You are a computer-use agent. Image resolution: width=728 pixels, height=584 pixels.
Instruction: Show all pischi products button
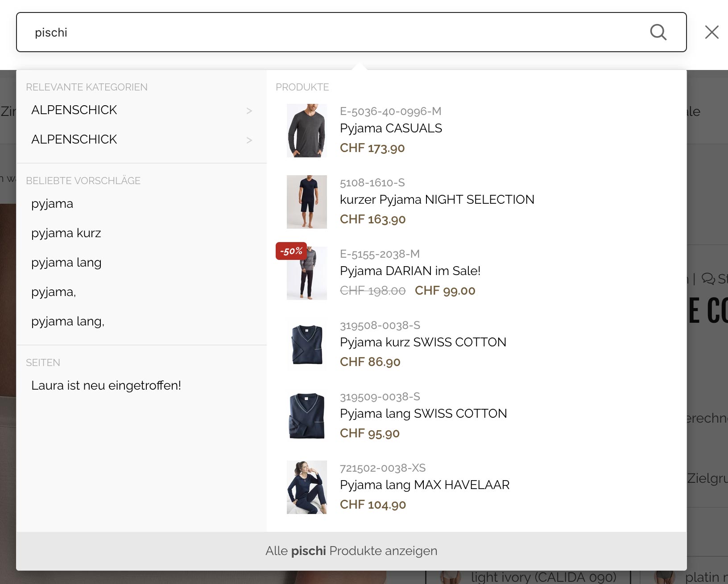point(352,551)
